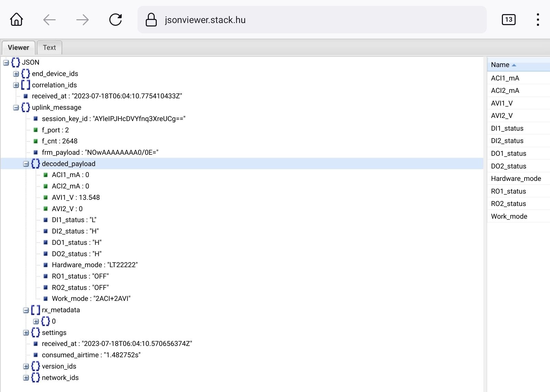Viewport: 550px width, 392px height.
Task: Open the tab switcher showing 13 tabs
Action: click(508, 20)
